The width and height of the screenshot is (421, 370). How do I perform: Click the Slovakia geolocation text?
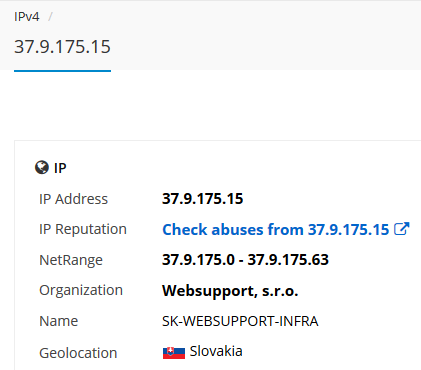[x=216, y=351]
